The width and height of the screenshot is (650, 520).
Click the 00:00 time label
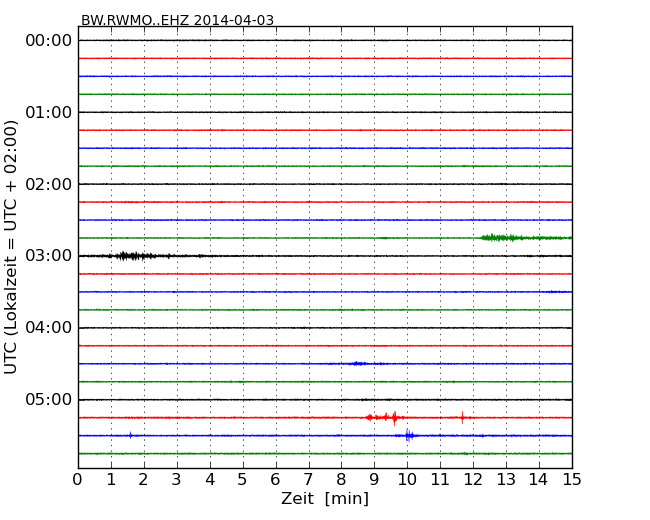click(49, 41)
